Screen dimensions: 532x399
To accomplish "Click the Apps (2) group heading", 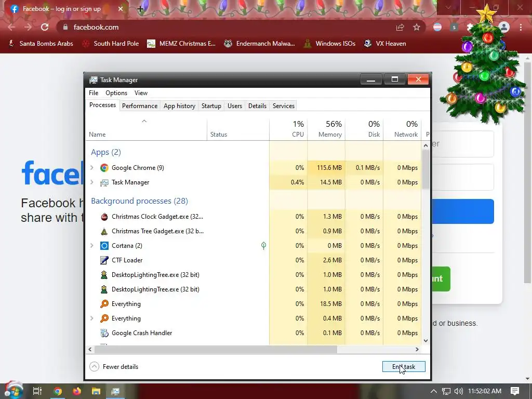I will [106, 152].
